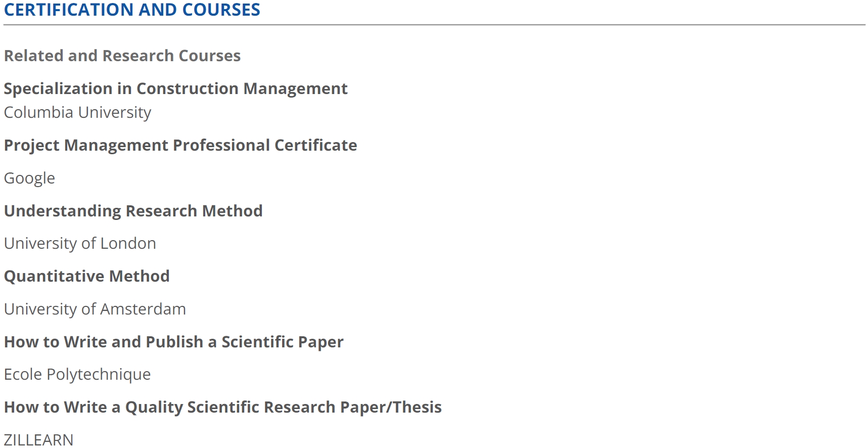The width and height of the screenshot is (868, 448).
Task: Open How to Write and Publish a Scientific Paper
Action: pyautogui.click(x=173, y=342)
